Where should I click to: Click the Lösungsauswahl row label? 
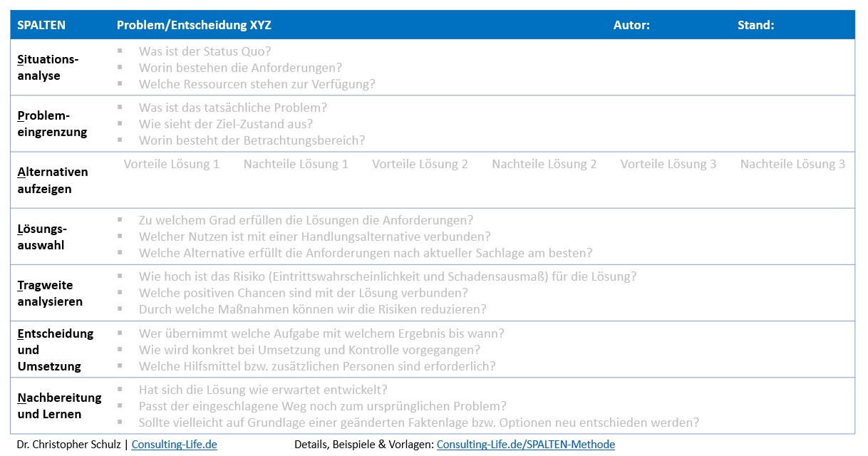tap(43, 237)
